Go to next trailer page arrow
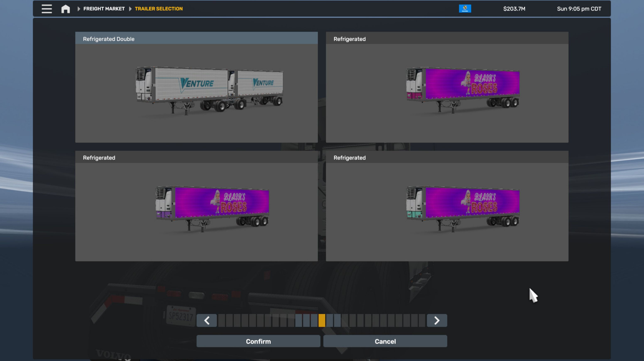This screenshot has height=361, width=644. 437,320
